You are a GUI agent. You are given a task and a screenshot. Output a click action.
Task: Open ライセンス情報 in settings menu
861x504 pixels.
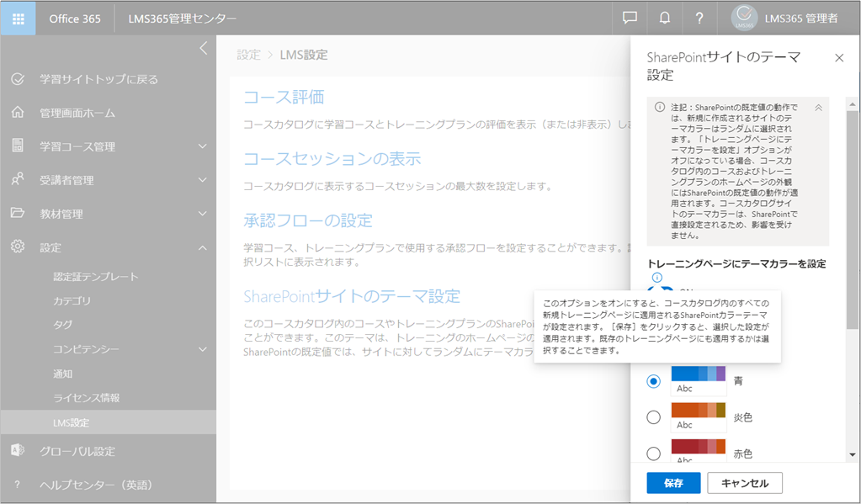coord(86,398)
